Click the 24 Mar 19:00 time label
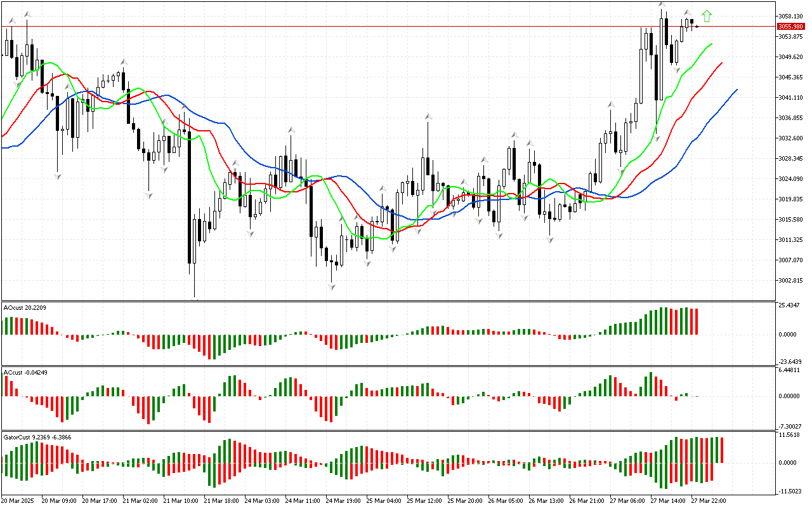The image size is (812, 508). pyautogui.click(x=343, y=501)
